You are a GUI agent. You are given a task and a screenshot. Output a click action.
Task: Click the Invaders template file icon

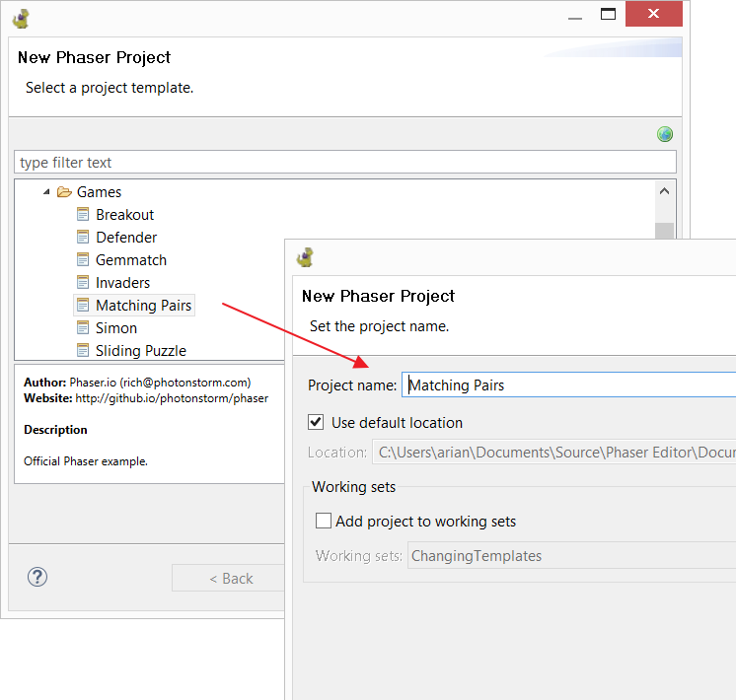[83, 282]
